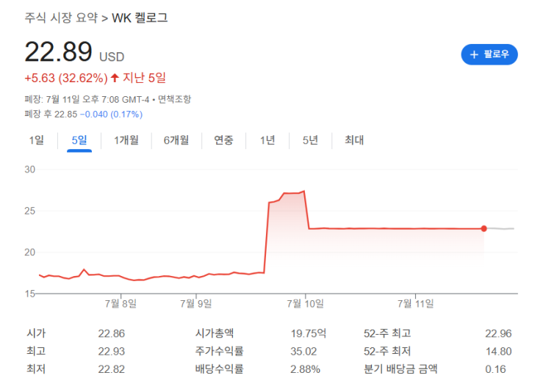
Task: Select the 5년 range tab
Action: (310, 140)
